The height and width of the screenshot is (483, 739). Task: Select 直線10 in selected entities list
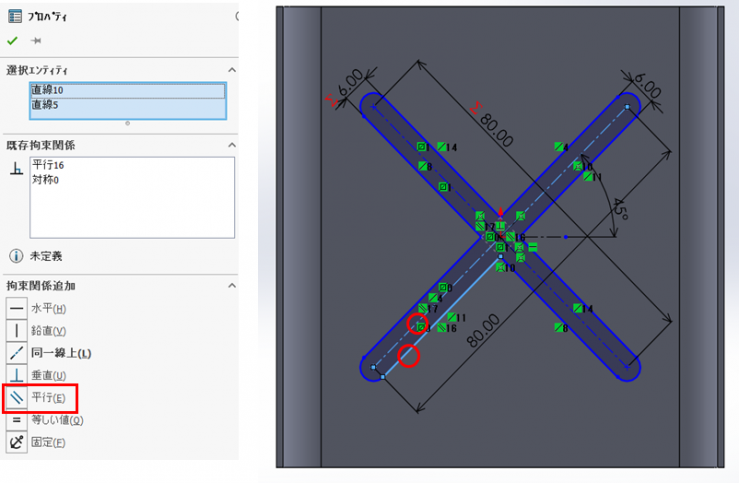point(46,91)
